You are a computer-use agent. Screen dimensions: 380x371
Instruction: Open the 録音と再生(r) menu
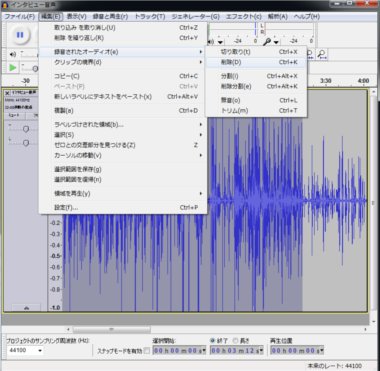(110, 16)
